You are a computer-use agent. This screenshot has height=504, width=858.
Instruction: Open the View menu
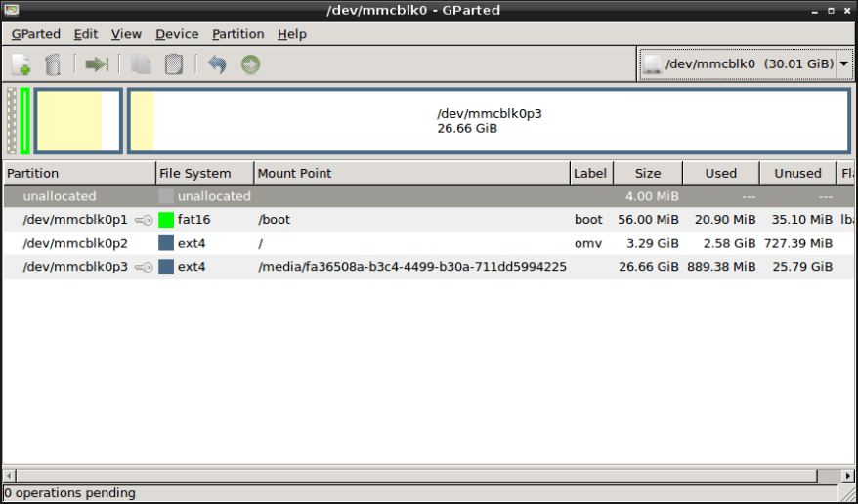tap(126, 34)
